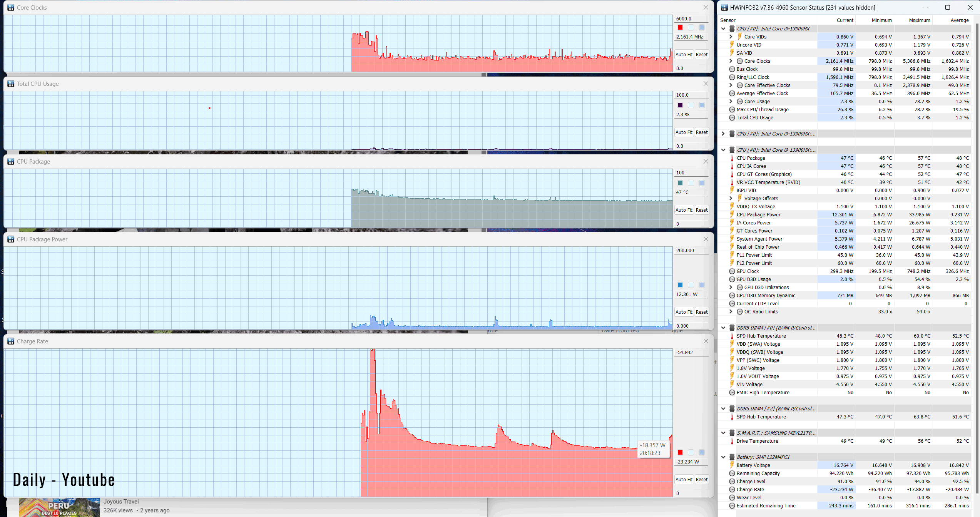Click the circle icon beside Charge Level
The height and width of the screenshot is (517, 980).
pyautogui.click(x=732, y=481)
